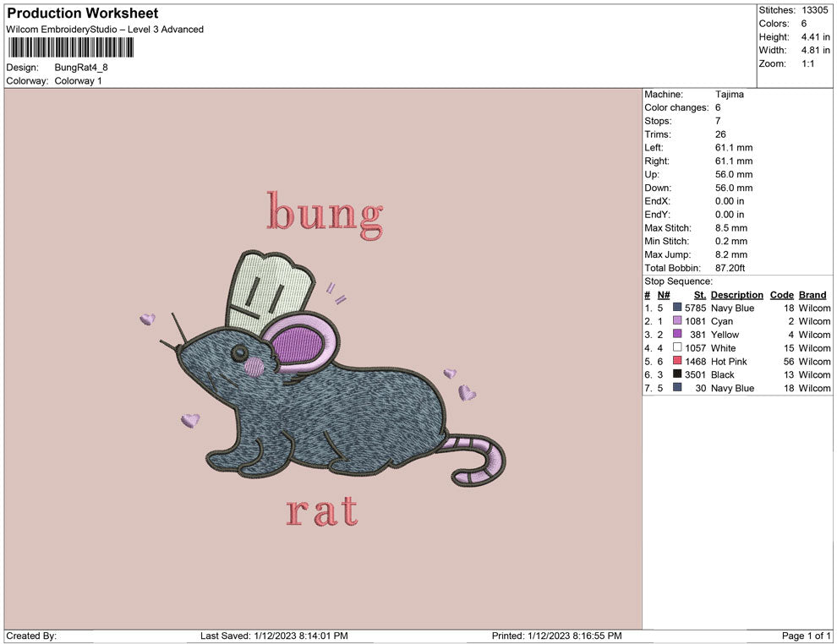Click the Brand column header
The image size is (837, 644).
click(812, 295)
